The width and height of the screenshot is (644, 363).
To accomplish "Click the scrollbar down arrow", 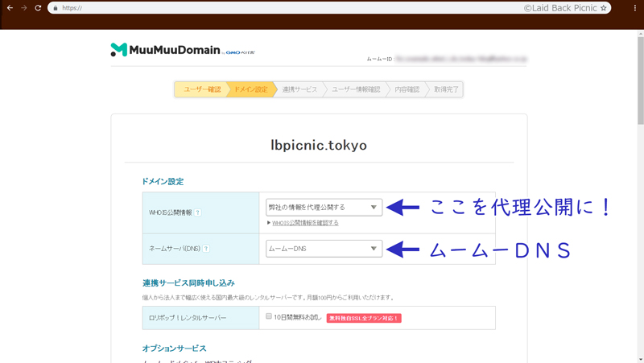I will 640,360.
